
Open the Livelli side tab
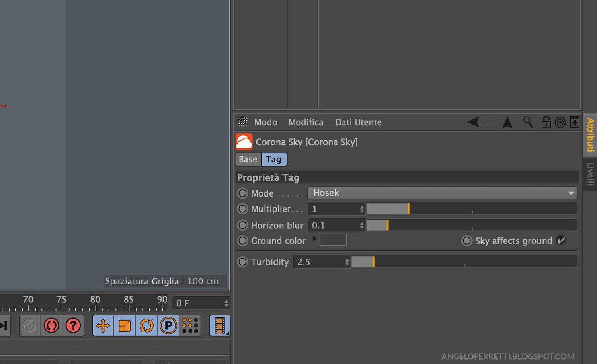pos(590,174)
